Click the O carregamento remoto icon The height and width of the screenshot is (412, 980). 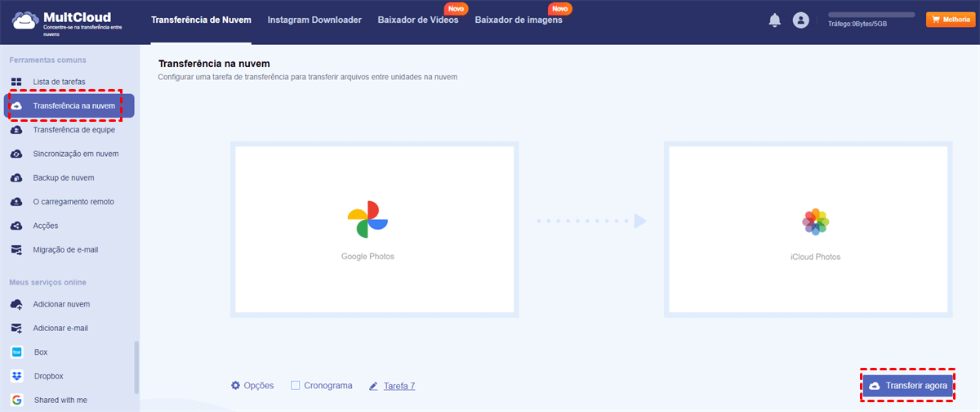pyautogui.click(x=16, y=201)
